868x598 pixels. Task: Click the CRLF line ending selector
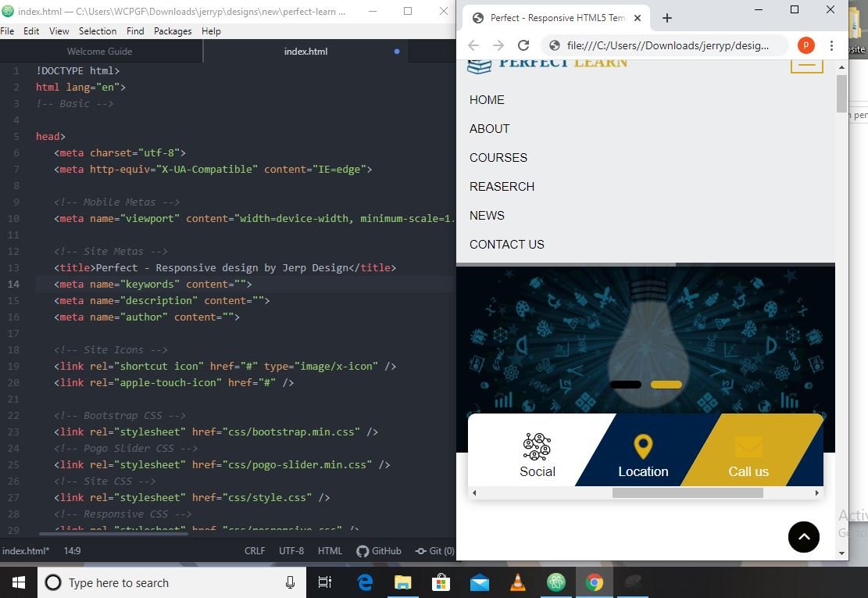255,551
